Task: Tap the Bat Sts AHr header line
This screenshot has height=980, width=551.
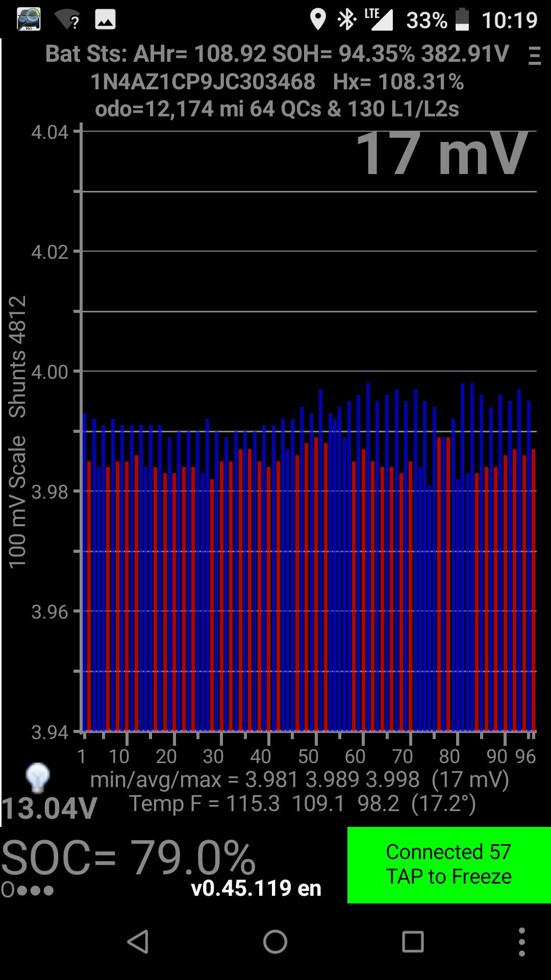Action: 277,54
